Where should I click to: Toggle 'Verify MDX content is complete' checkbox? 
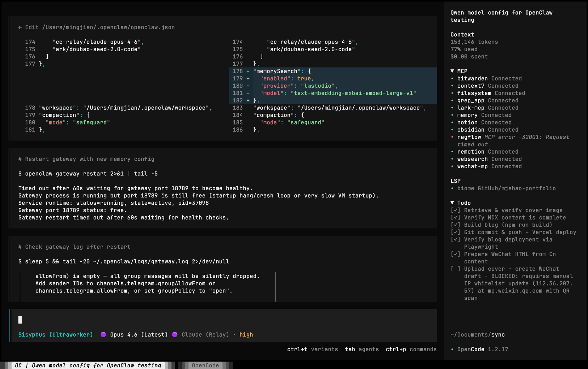(x=455, y=218)
